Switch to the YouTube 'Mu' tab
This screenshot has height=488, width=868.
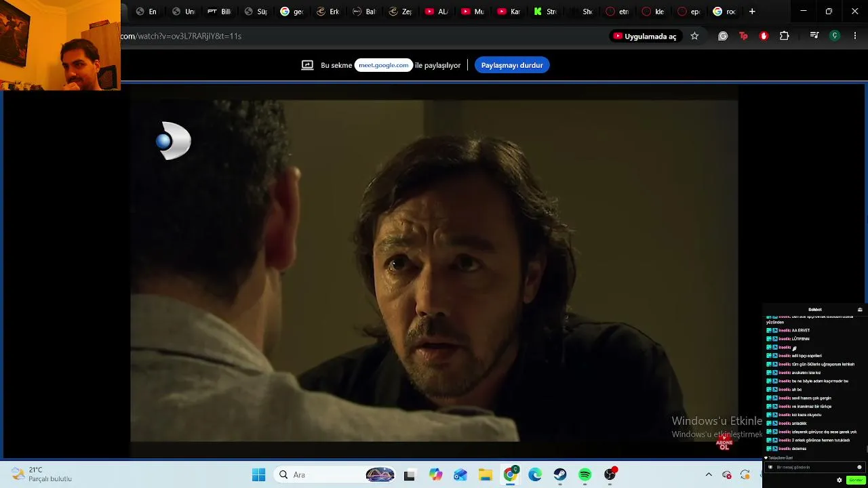[x=473, y=12]
